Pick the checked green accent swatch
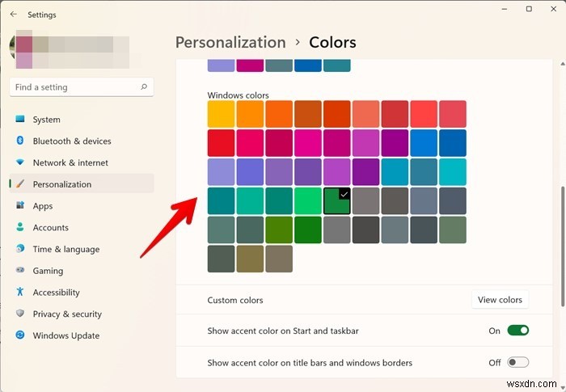 point(337,200)
